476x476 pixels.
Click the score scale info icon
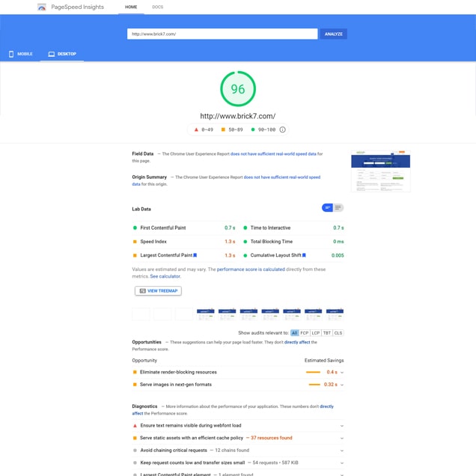pyautogui.click(x=282, y=129)
